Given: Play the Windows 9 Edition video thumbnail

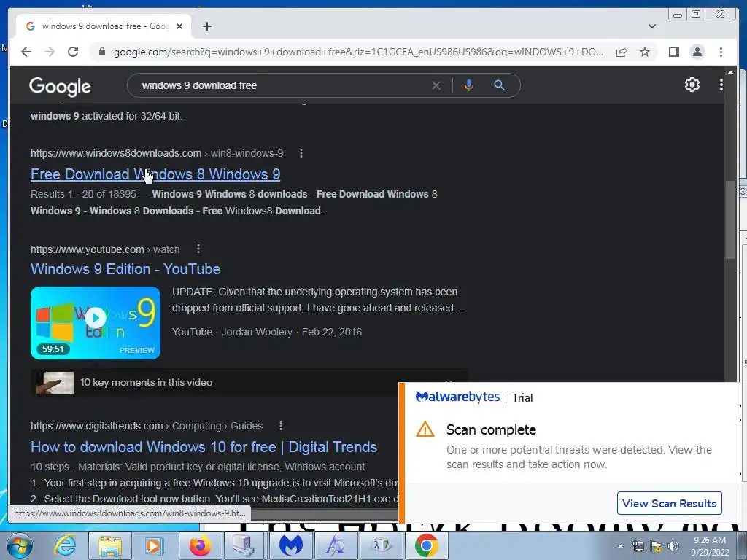Looking at the screenshot, I should coord(96,322).
